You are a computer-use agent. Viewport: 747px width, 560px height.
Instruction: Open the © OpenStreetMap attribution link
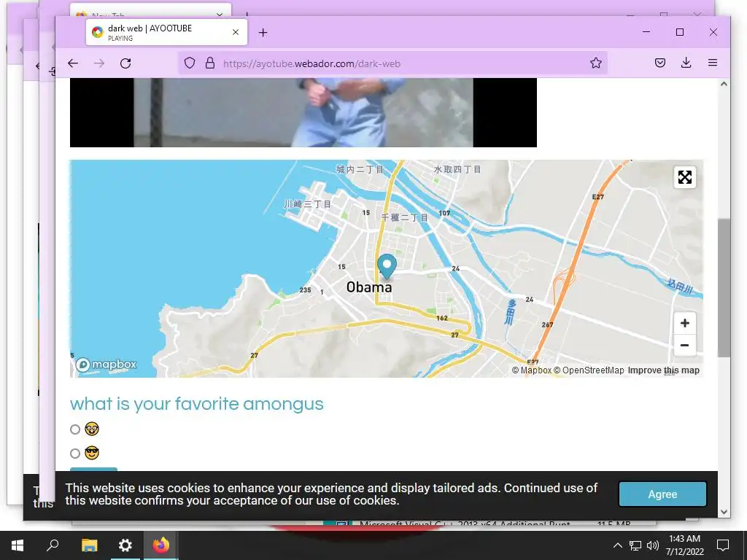589,370
